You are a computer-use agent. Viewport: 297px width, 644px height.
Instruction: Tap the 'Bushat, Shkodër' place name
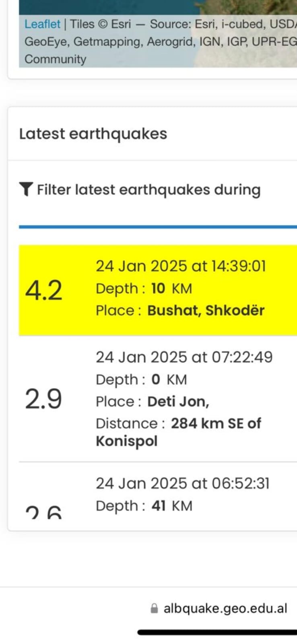coord(206,310)
